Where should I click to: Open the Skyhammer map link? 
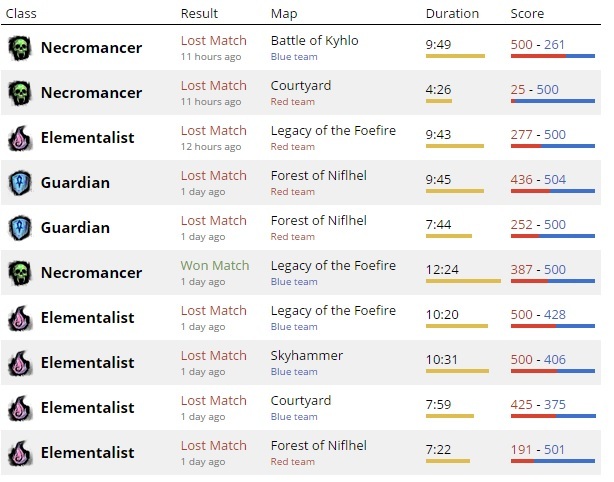pos(307,356)
